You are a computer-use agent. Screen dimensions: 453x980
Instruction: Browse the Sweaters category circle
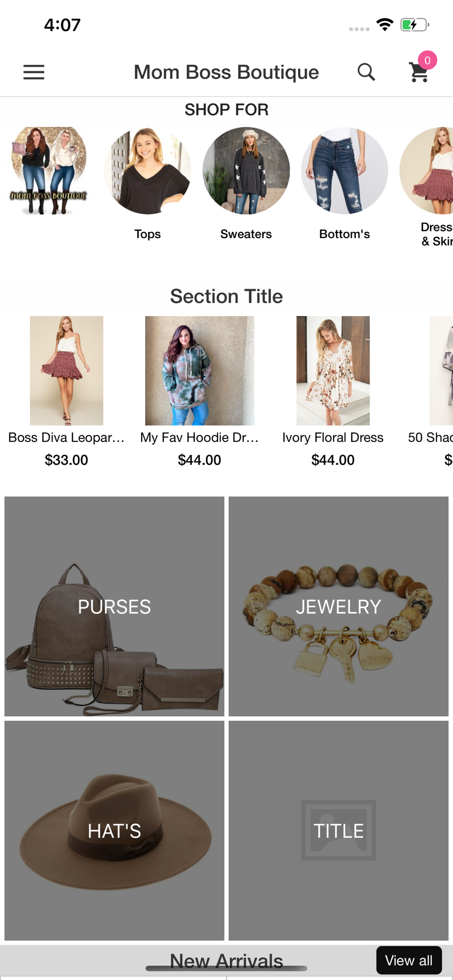click(x=246, y=171)
